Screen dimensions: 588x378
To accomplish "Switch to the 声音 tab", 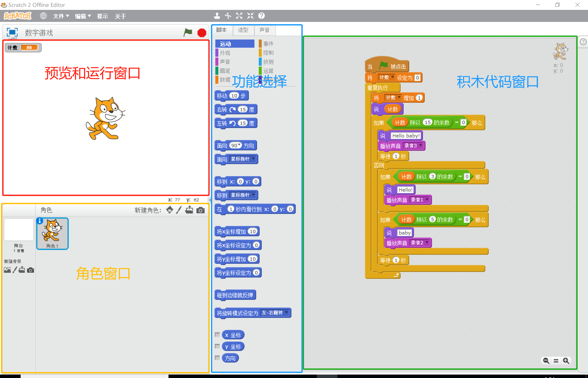I will pyautogui.click(x=264, y=30).
